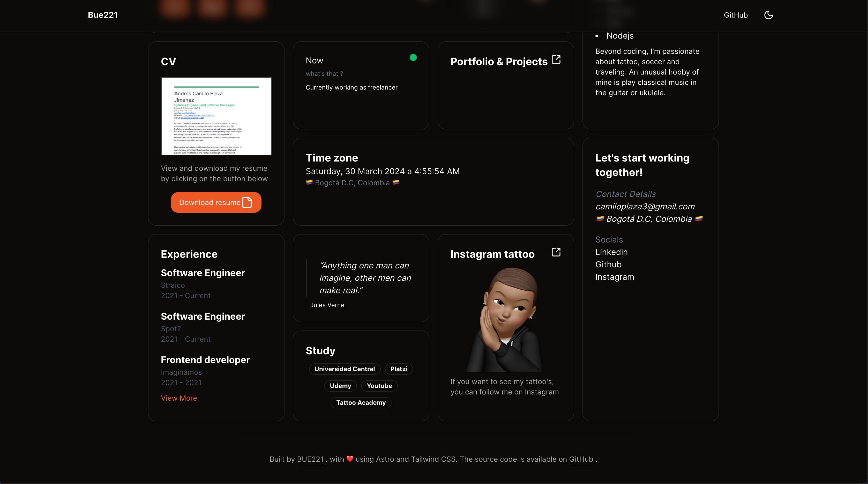Click the green status dot in Now card

click(413, 58)
